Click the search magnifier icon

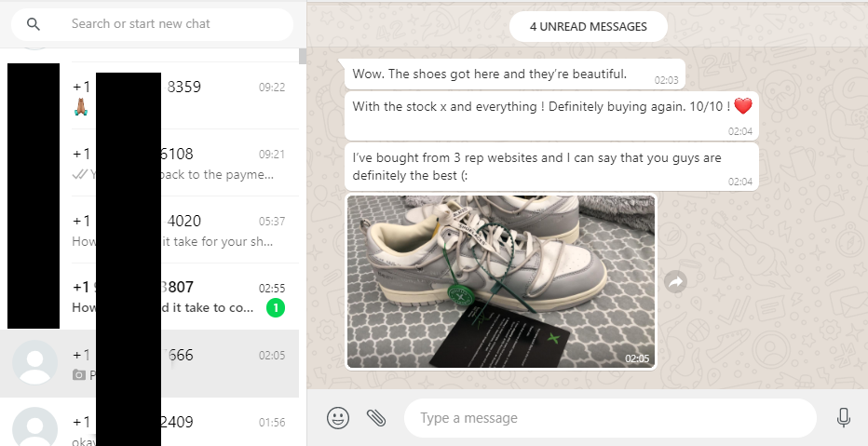click(34, 24)
